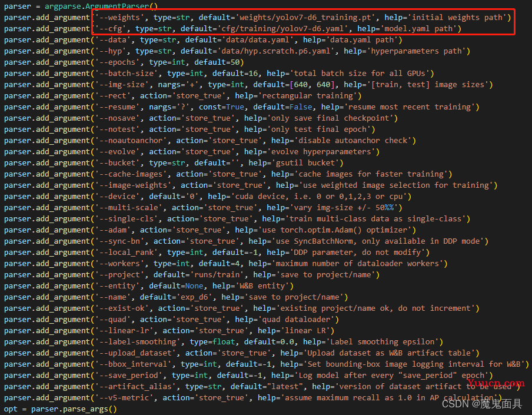The image size is (532, 415).
Task: Click 'only save final checkpoint' help text
Action: point(330,118)
